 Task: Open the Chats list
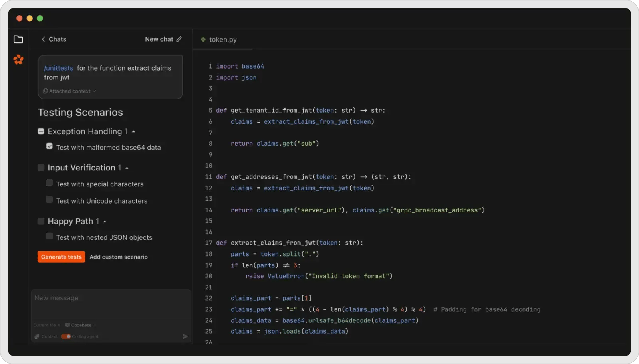[x=57, y=39]
